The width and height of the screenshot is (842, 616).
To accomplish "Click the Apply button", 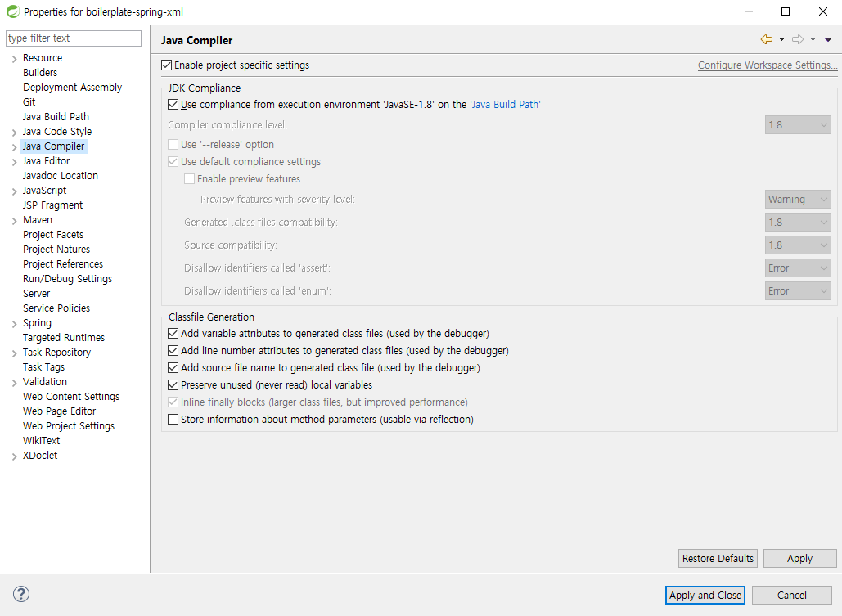I will point(800,559).
